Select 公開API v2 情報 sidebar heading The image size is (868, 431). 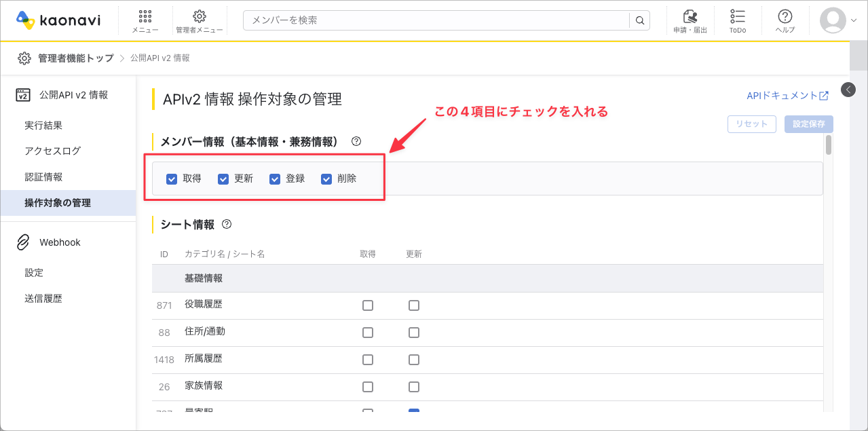[73, 95]
